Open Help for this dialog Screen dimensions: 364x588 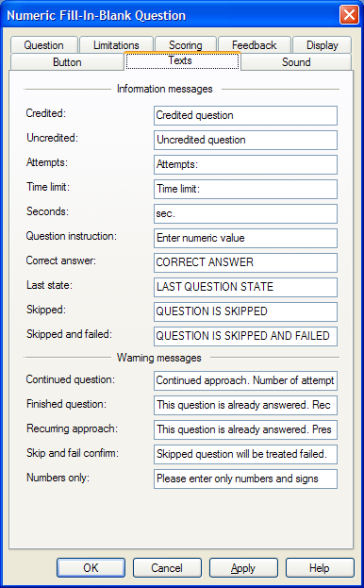[320, 568]
